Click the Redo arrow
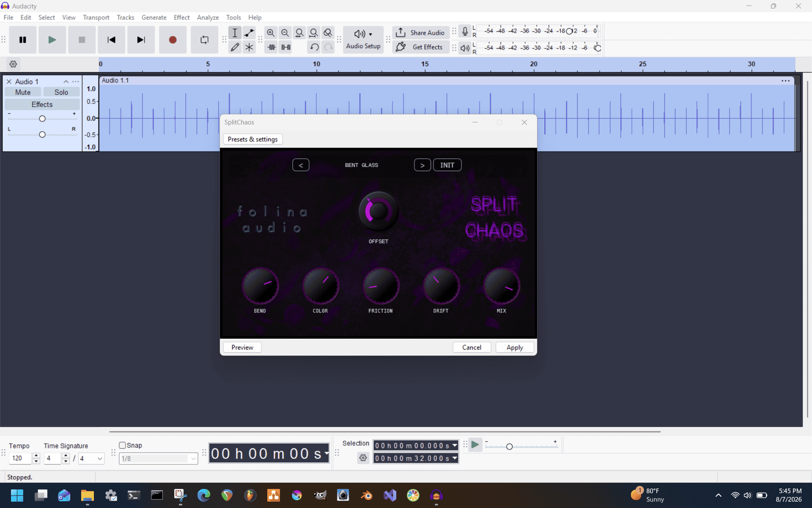812x508 pixels. 328,47
